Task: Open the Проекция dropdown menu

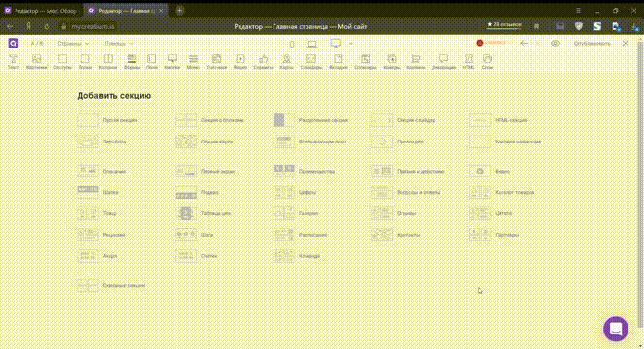Action: tap(118, 43)
